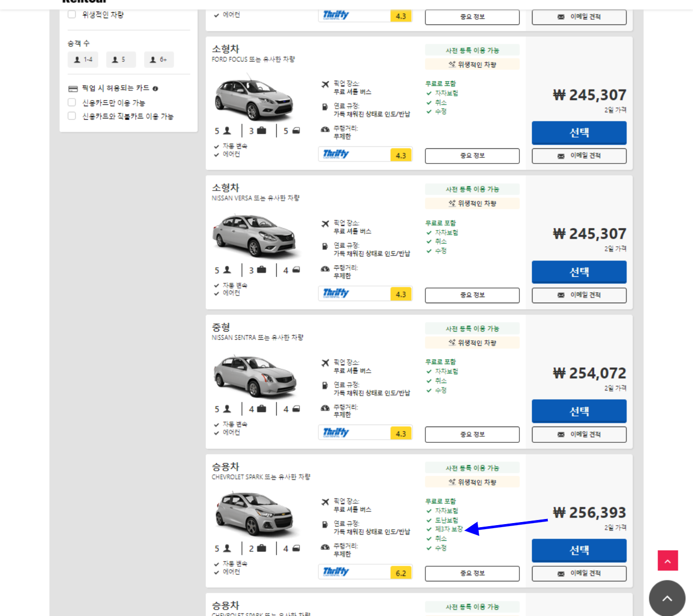The width and height of the screenshot is (693, 616).
Task: Request 이메일 견적 for Chevrolet Spark
Action: click(x=579, y=573)
